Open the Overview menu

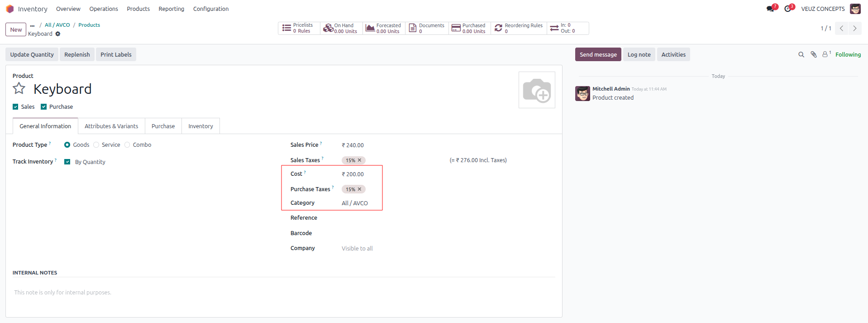coord(68,9)
